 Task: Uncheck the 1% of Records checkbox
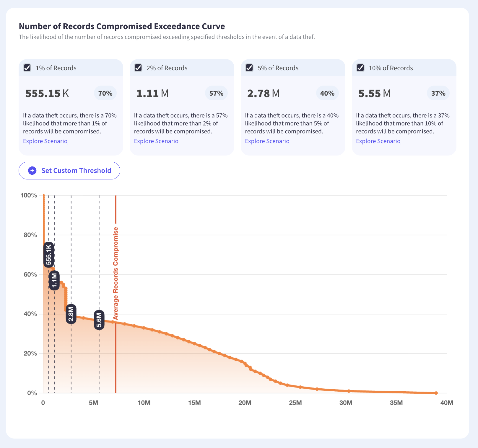coord(27,68)
